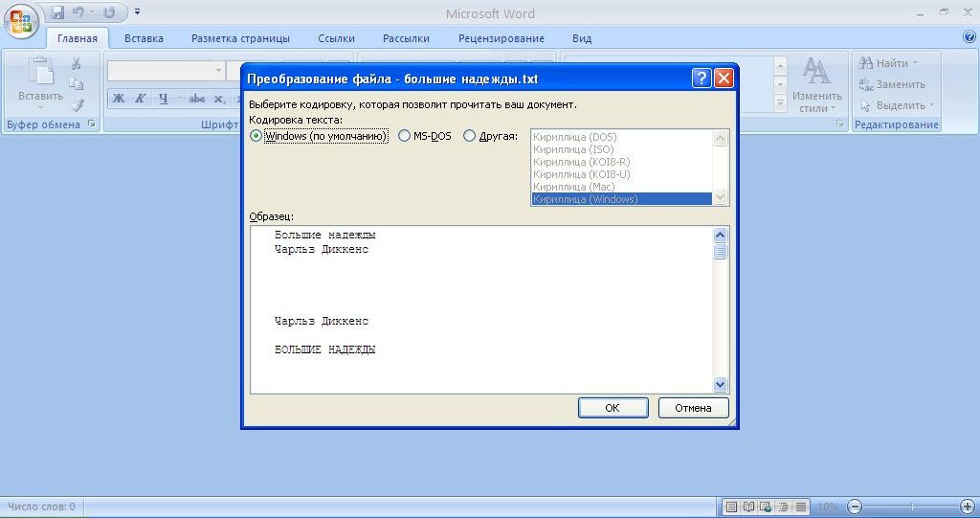Image resolution: width=980 pixels, height=518 pixels.
Task: Switch to Print Layout view icon
Action: [730, 507]
